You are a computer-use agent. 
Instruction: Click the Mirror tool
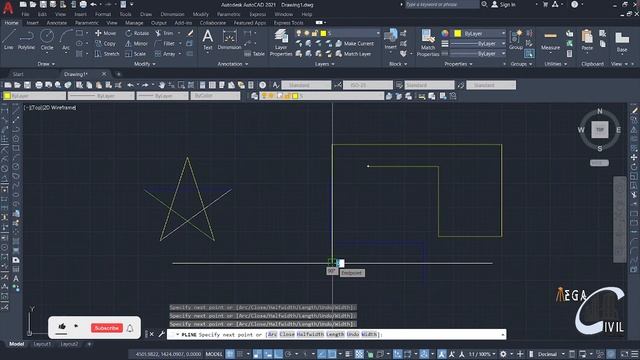[x=136, y=43]
